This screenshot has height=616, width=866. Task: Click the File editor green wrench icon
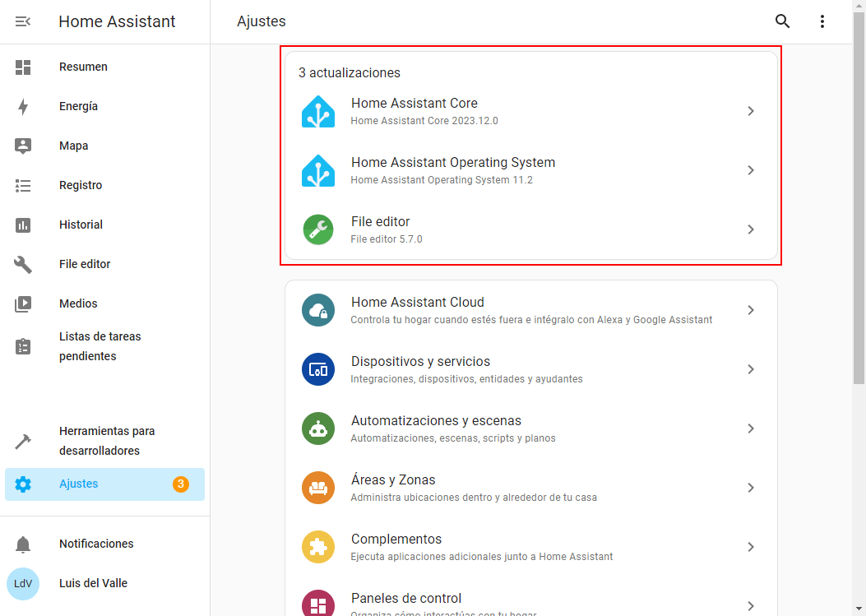tap(318, 229)
